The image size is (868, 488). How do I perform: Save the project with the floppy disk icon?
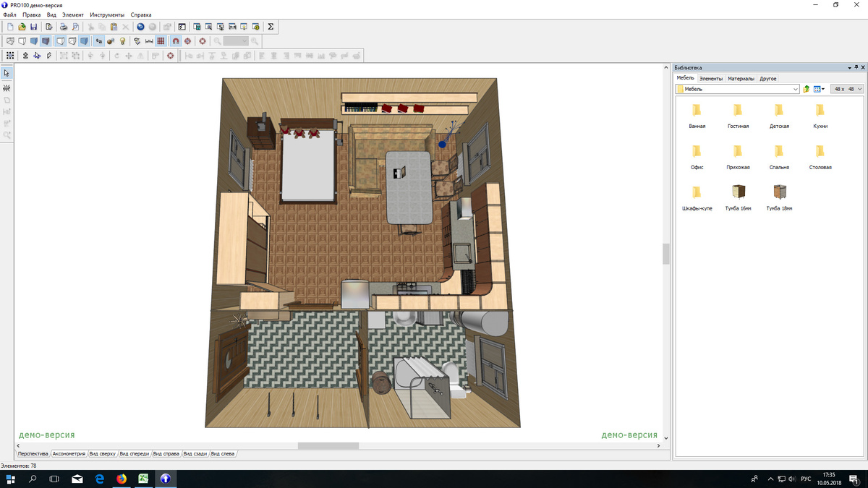pos(33,27)
